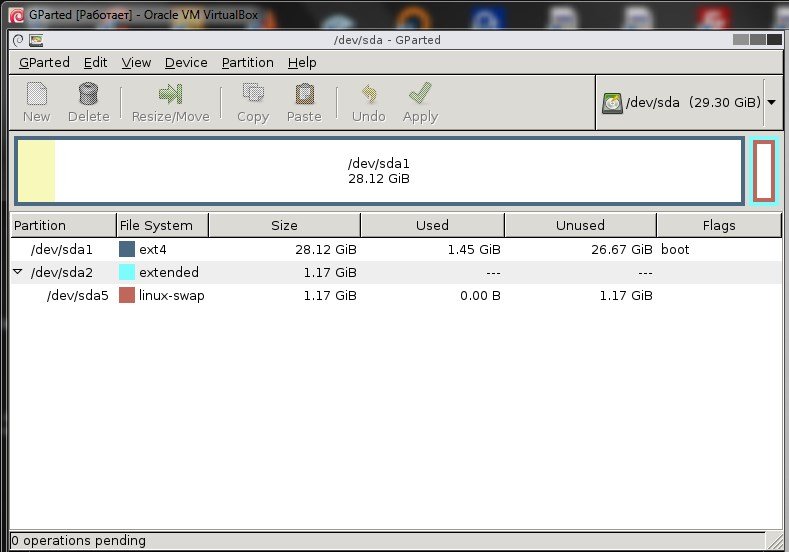
Task: Select the /dev/sda5 linux-swap row
Action: tap(300, 295)
